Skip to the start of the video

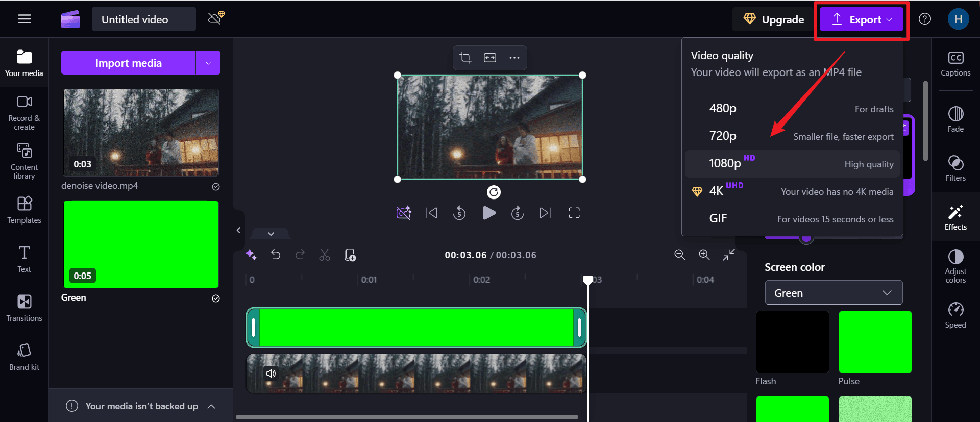coord(432,213)
